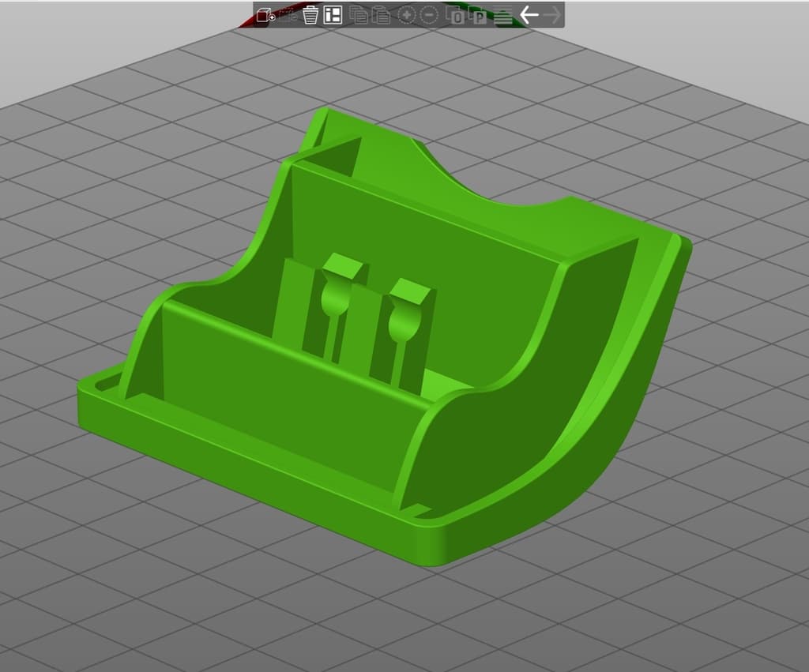The height and width of the screenshot is (672, 809).
Task: Click the Remove instance minus icon
Action: click(x=429, y=16)
